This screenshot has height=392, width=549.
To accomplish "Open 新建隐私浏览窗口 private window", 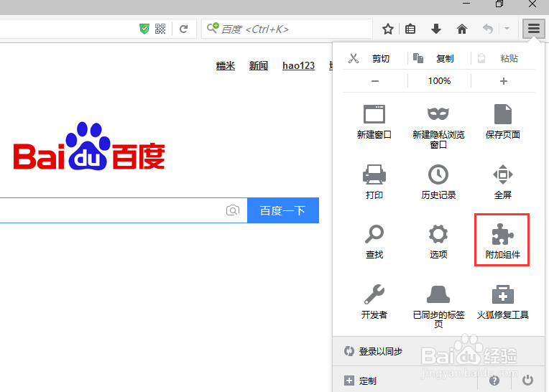I will 438,126.
